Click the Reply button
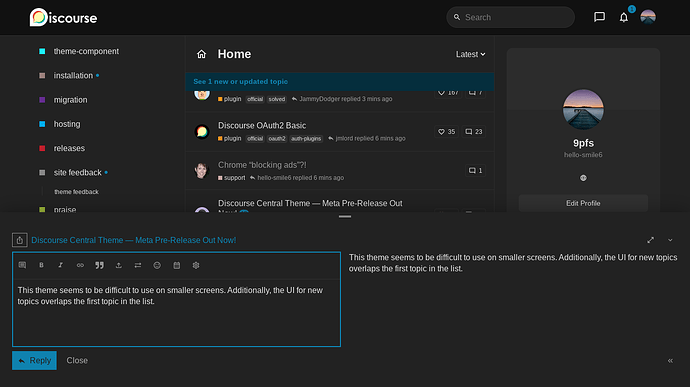 click(34, 361)
